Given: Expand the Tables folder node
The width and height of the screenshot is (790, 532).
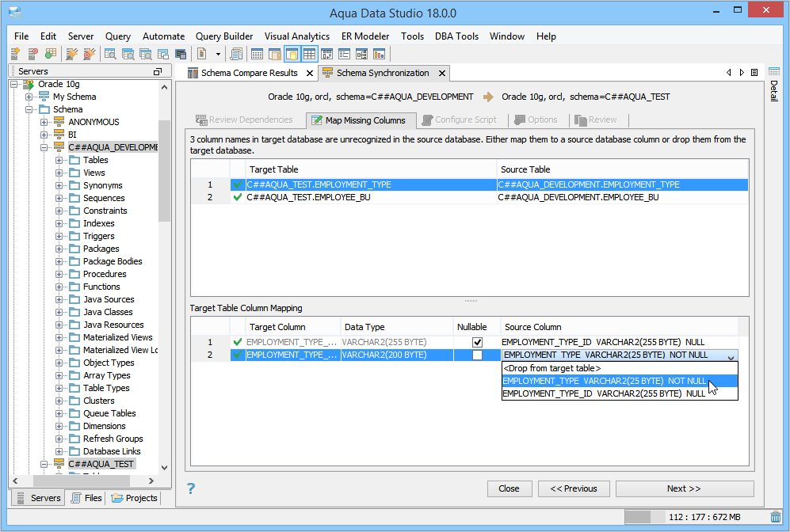Looking at the screenshot, I should 59,160.
